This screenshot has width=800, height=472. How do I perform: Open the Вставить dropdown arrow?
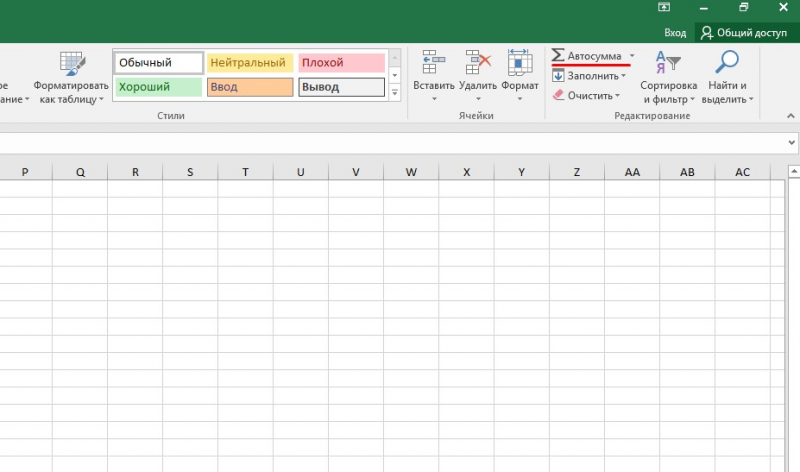[434, 99]
